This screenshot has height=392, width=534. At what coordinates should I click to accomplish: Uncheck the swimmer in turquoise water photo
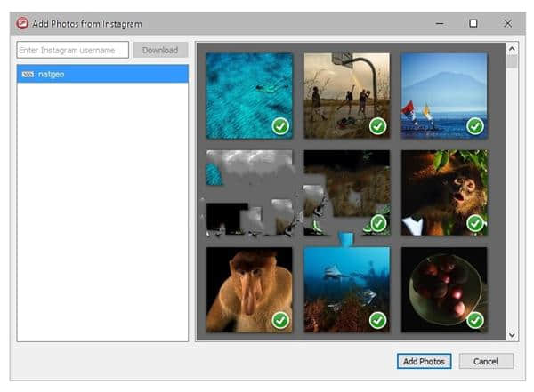[280, 126]
